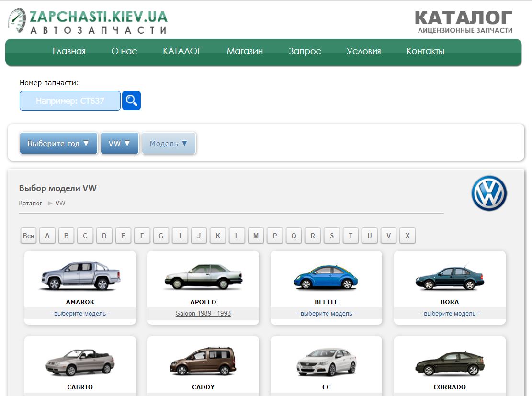The image size is (532, 396).
Task: Open 'О нас' menu item
Action: (x=124, y=51)
